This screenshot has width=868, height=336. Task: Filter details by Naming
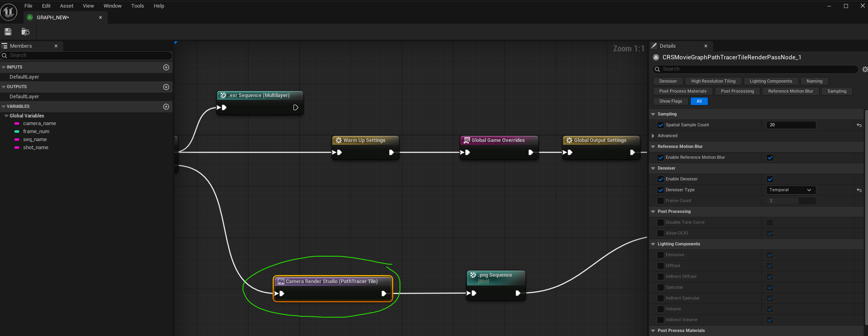[x=815, y=81]
